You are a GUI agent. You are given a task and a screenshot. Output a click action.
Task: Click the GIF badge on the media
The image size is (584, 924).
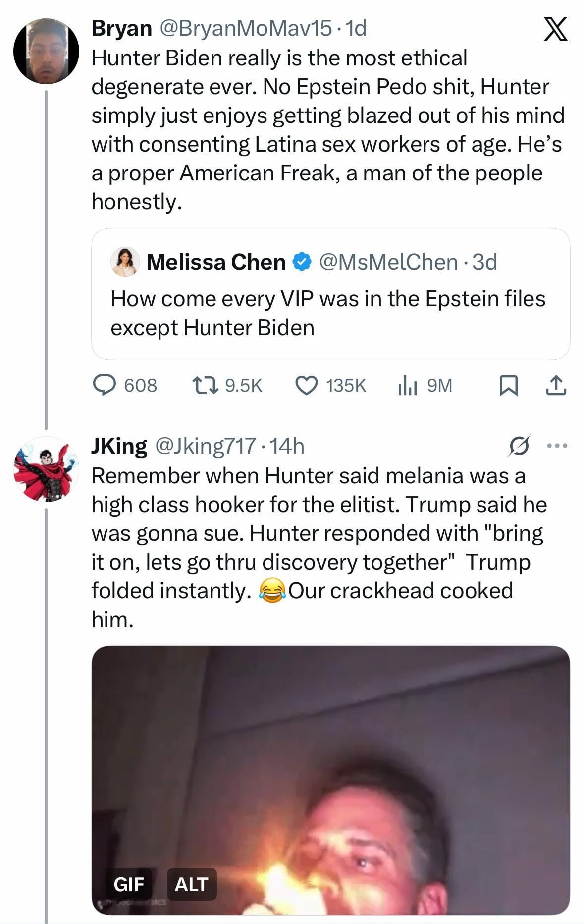[129, 884]
